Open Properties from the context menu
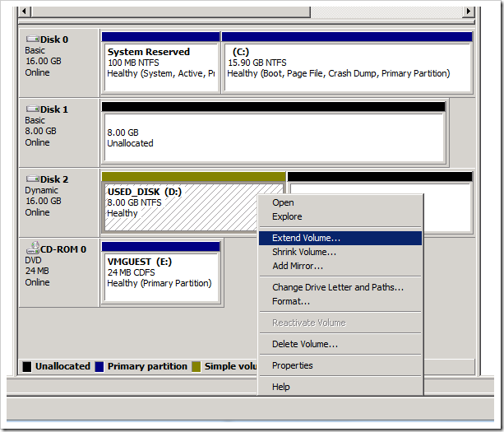 [292, 365]
